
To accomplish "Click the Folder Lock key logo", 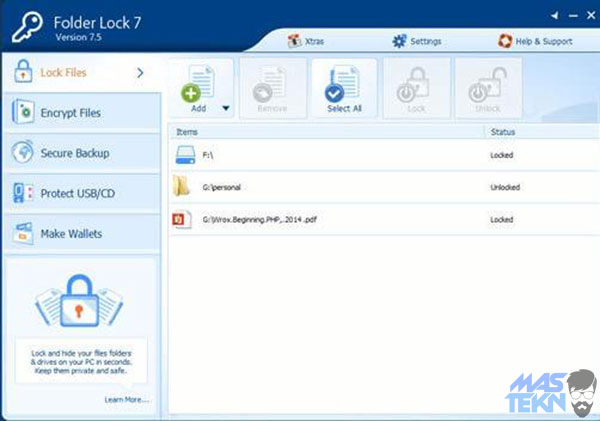I will pos(27,27).
